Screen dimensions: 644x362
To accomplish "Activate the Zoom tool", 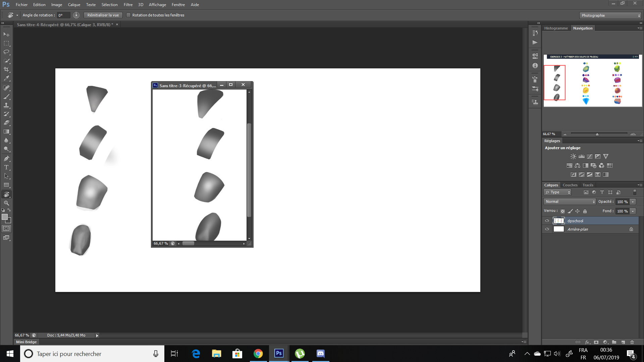I will (6, 203).
